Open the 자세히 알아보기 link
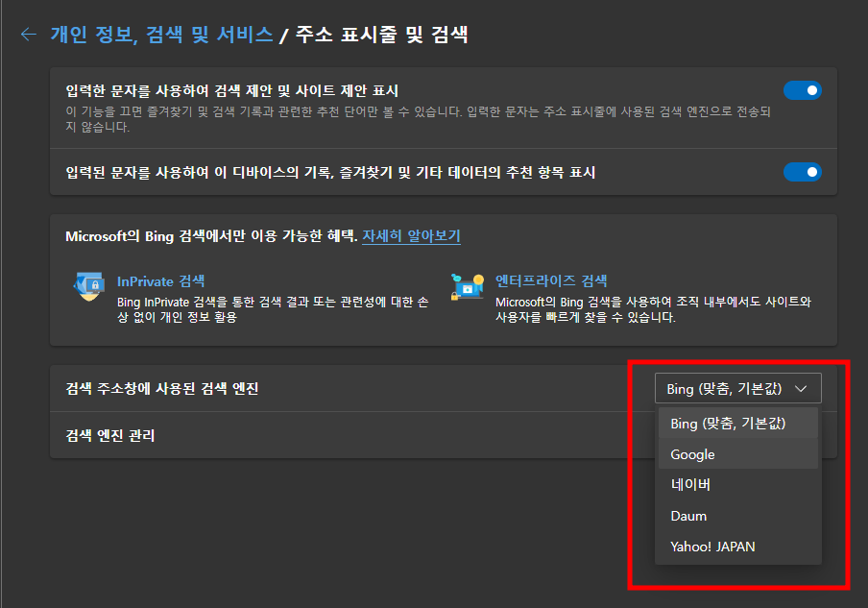 (x=411, y=236)
